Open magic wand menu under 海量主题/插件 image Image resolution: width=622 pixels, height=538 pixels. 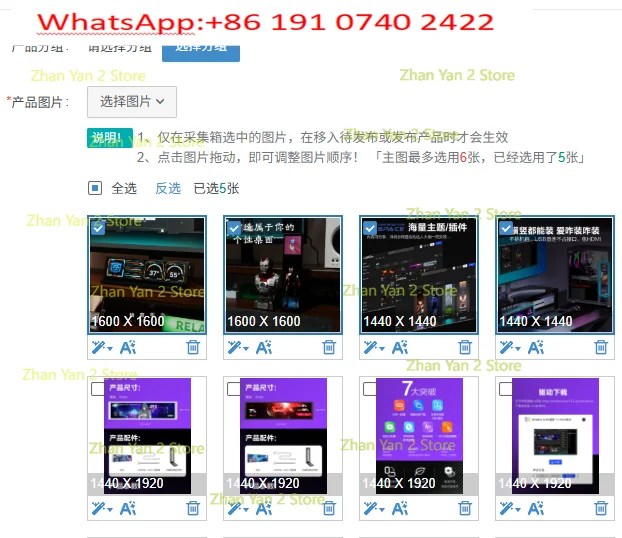coord(374,348)
